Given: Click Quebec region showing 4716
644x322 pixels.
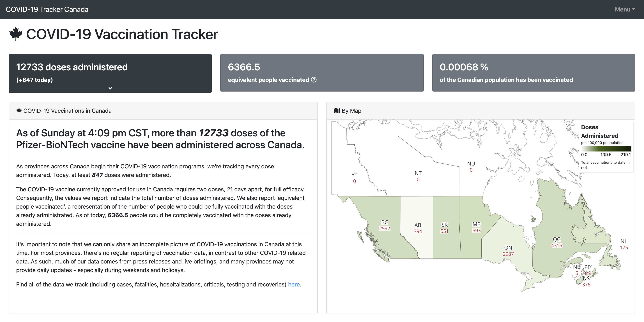Looking at the screenshot, I should (556, 242).
